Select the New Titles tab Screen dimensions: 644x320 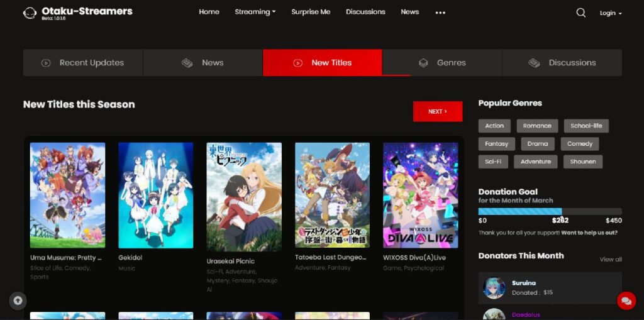(x=323, y=63)
